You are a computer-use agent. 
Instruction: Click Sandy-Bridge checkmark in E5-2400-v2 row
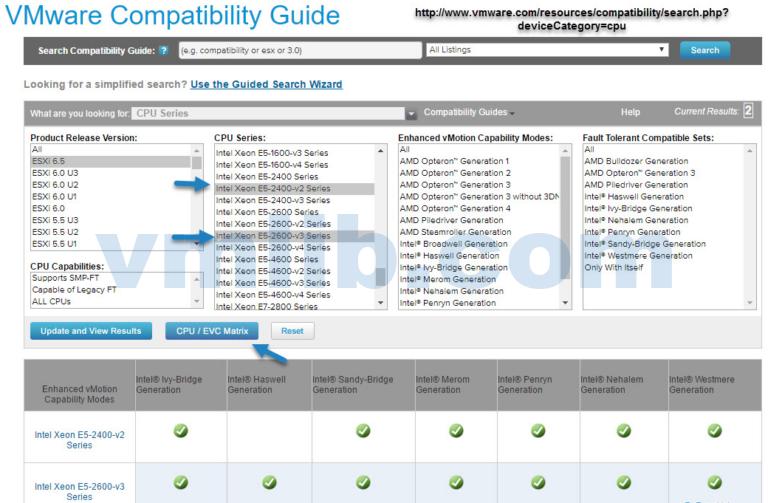363,430
